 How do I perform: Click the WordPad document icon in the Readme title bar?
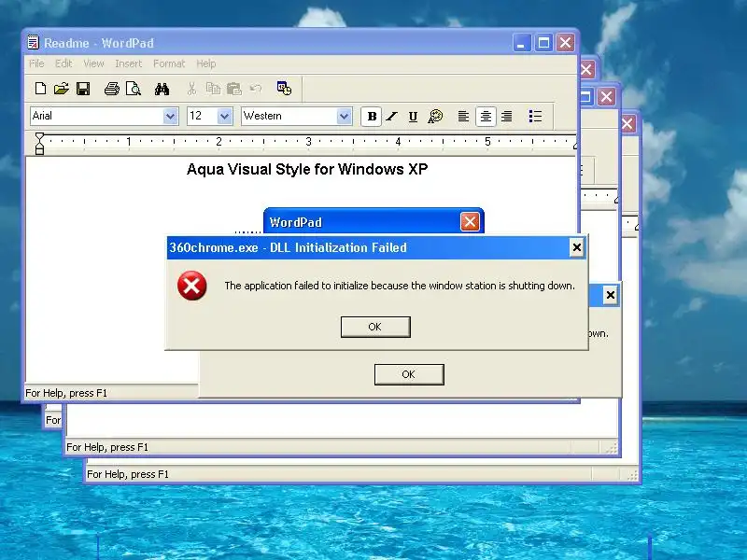tap(33, 43)
